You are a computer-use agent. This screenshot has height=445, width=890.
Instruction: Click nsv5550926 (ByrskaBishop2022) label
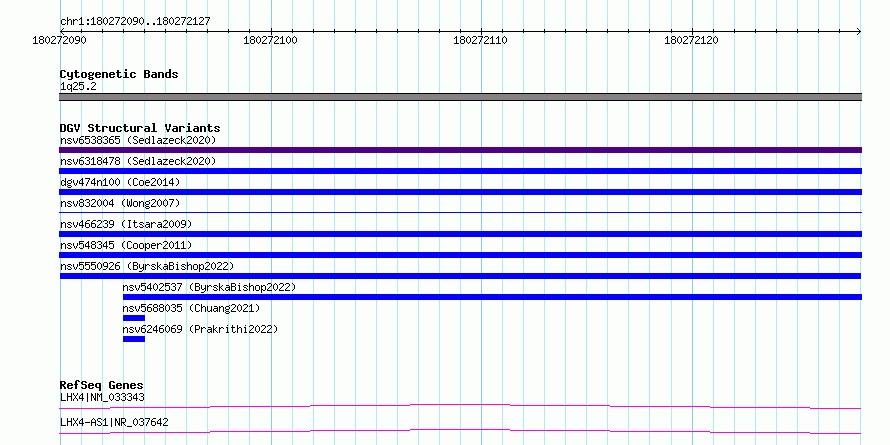point(147,266)
